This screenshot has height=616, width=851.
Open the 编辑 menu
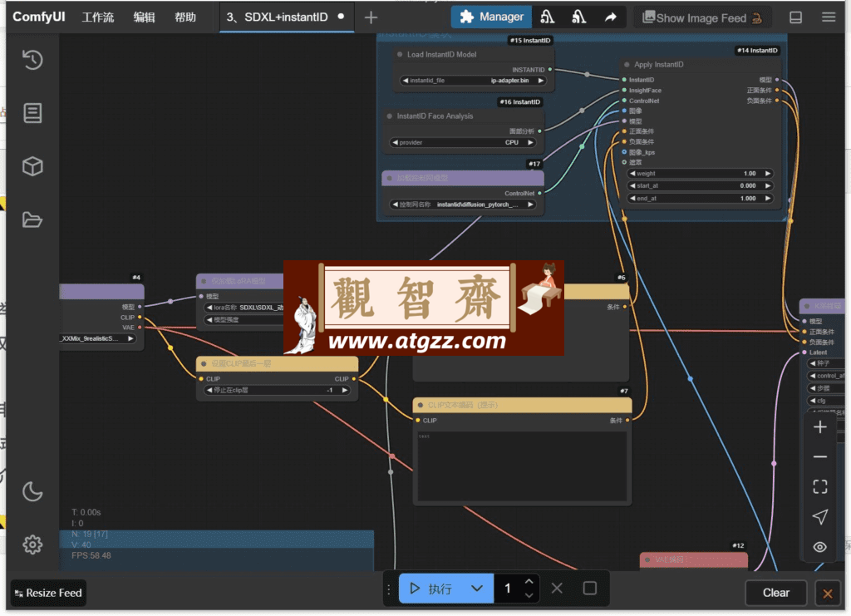pyautogui.click(x=145, y=17)
